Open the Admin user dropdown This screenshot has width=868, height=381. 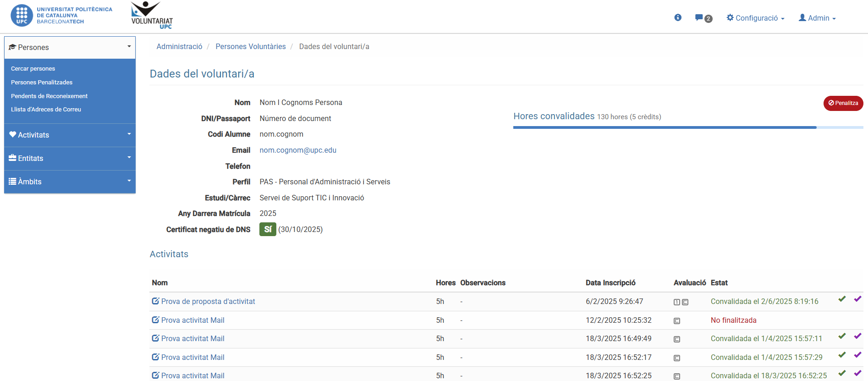tap(817, 18)
